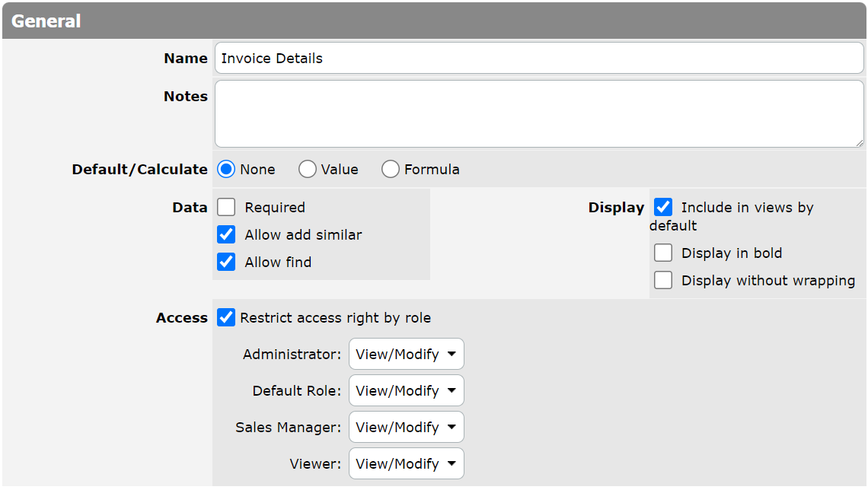Open the Sales Manager access dropdown
The image size is (868, 490).
pos(407,427)
